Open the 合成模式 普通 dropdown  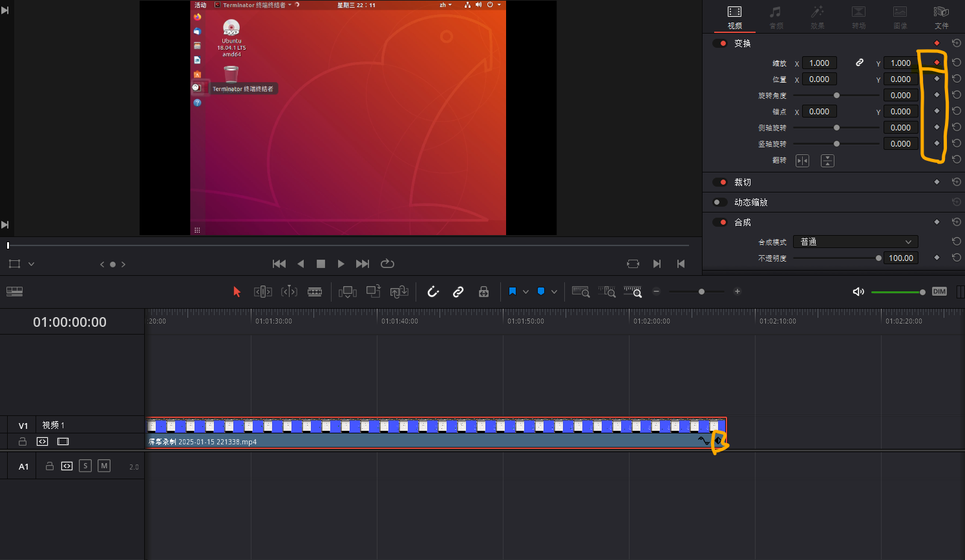tap(856, 242)
